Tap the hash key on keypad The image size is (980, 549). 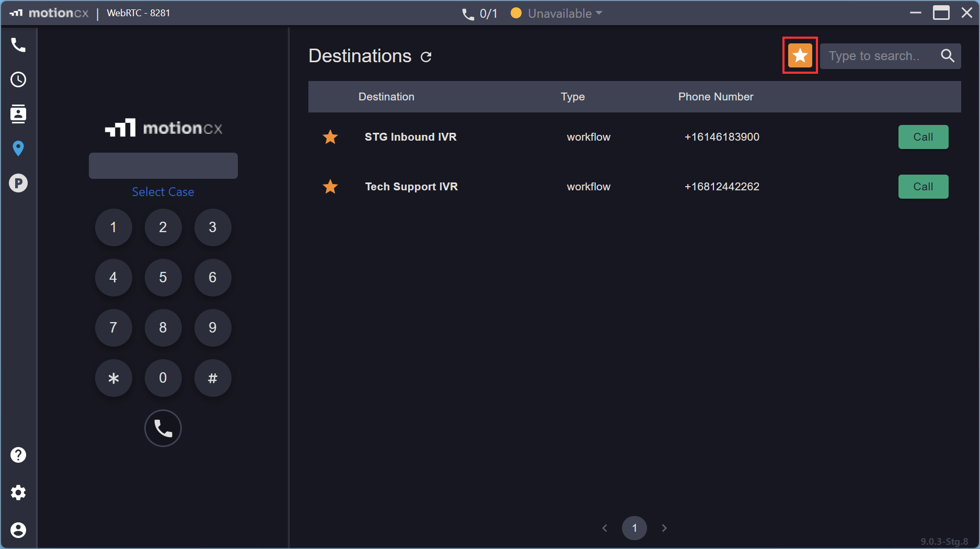tap(213, 378)
